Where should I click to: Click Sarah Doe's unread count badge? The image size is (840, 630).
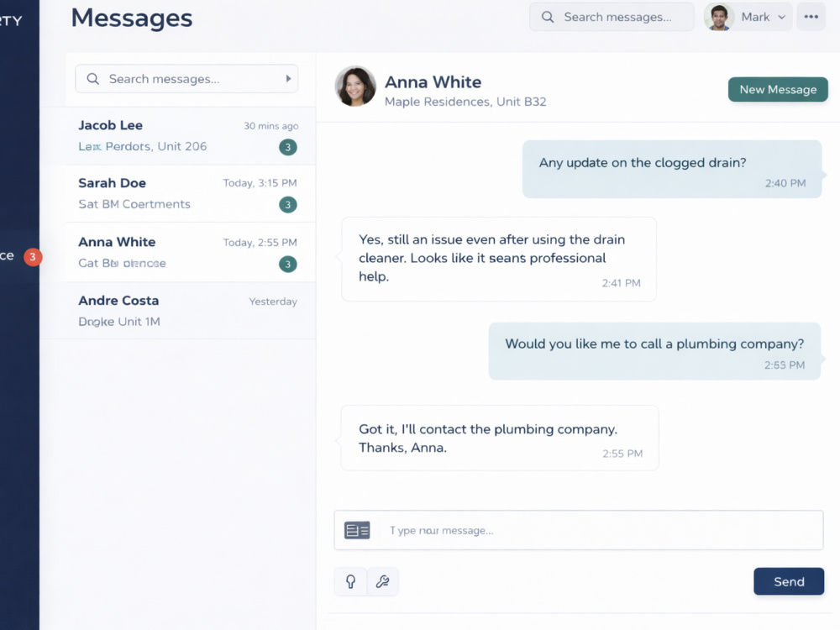coord(287,205)
